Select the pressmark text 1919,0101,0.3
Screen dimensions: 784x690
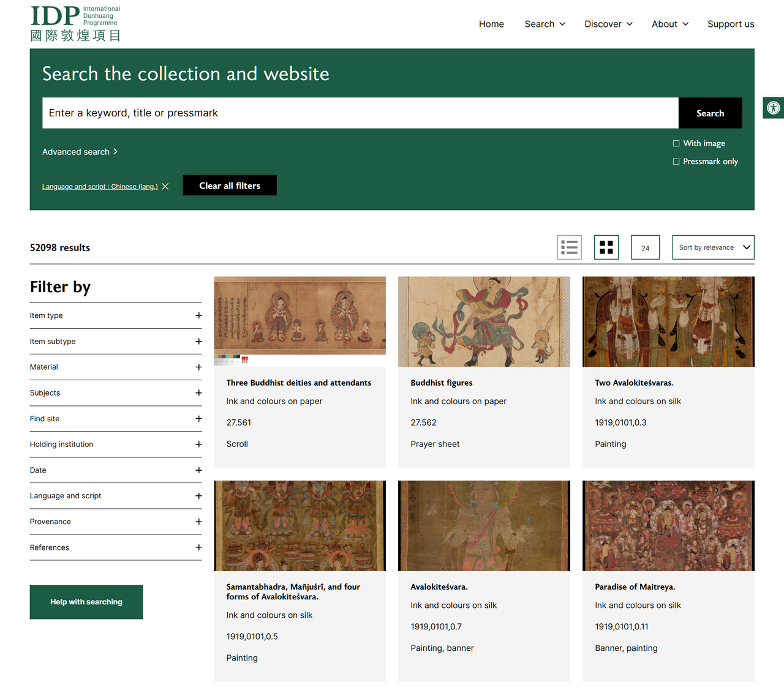pyautogui.click(x=620, y=422)
